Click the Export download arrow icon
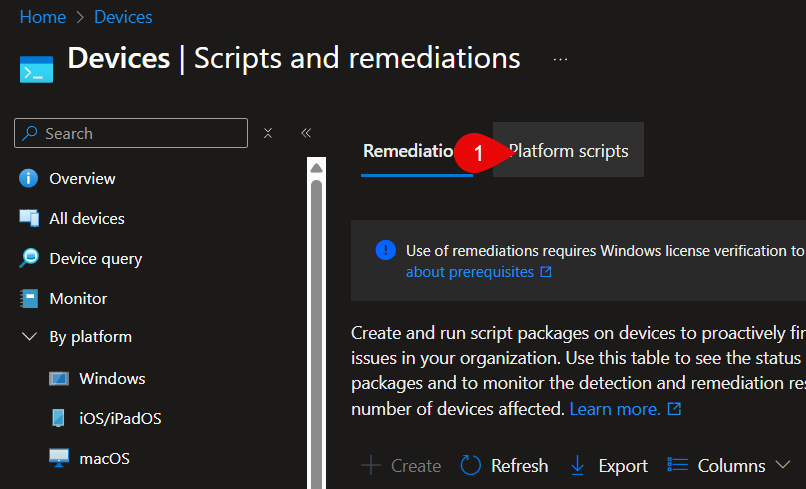 577,466
